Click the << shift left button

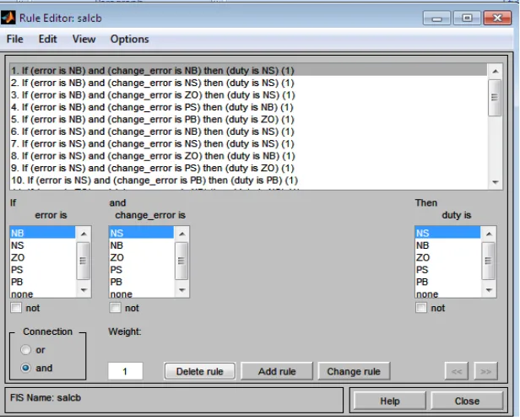(457, 371)
